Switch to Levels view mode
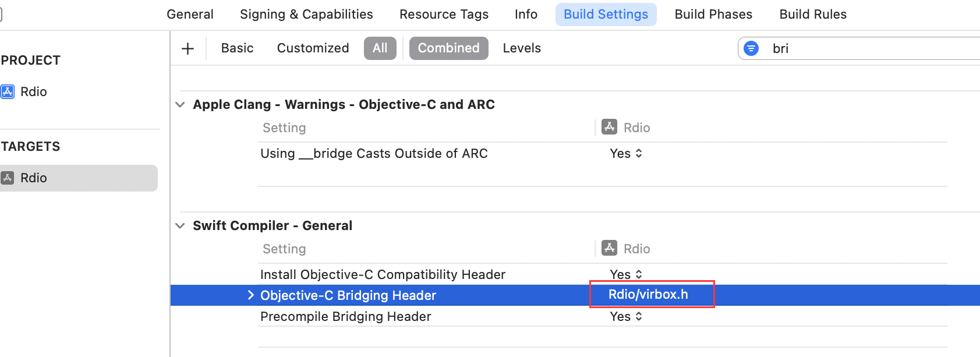Viewport: 980px width, 357px height. click(522, 48)
